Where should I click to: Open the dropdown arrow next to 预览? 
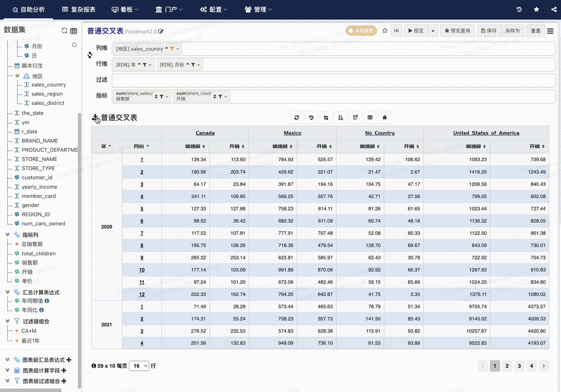click(433, 31)
